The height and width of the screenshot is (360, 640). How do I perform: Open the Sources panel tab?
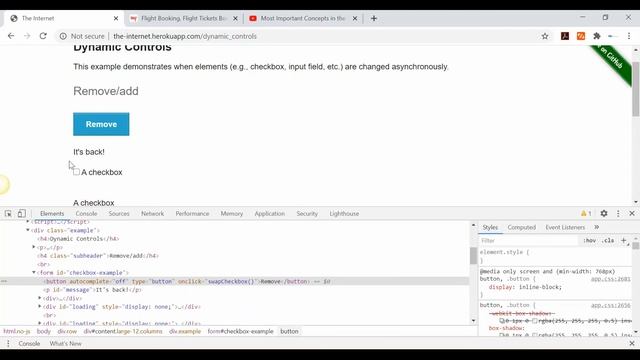pyautogui.click(x=119, y=213)
